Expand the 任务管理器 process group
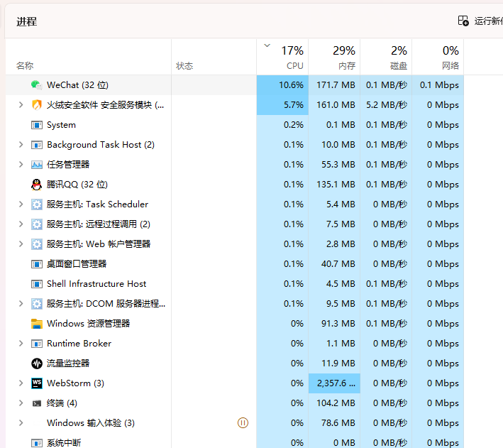The width and height of the screenshot is (503, 448). [x=21, y=165]
